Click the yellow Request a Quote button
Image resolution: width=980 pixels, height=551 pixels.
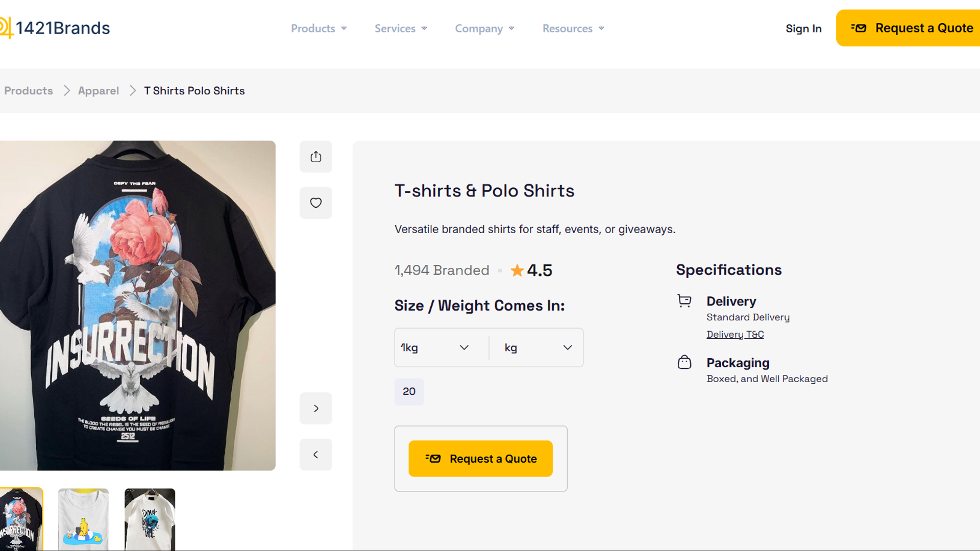(x=480, y=458)
